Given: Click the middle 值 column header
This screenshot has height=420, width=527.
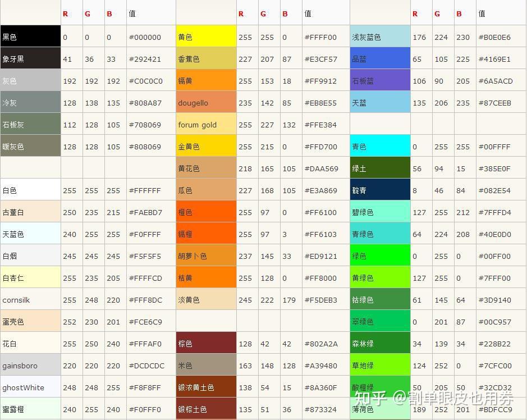Looking at the screenshot, I should coord(307,13).
